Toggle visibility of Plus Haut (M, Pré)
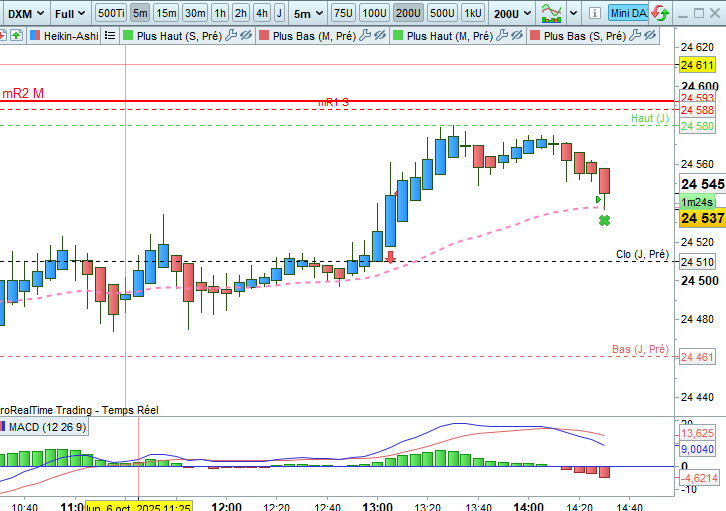The image size is (726, 511). [517, 35]
